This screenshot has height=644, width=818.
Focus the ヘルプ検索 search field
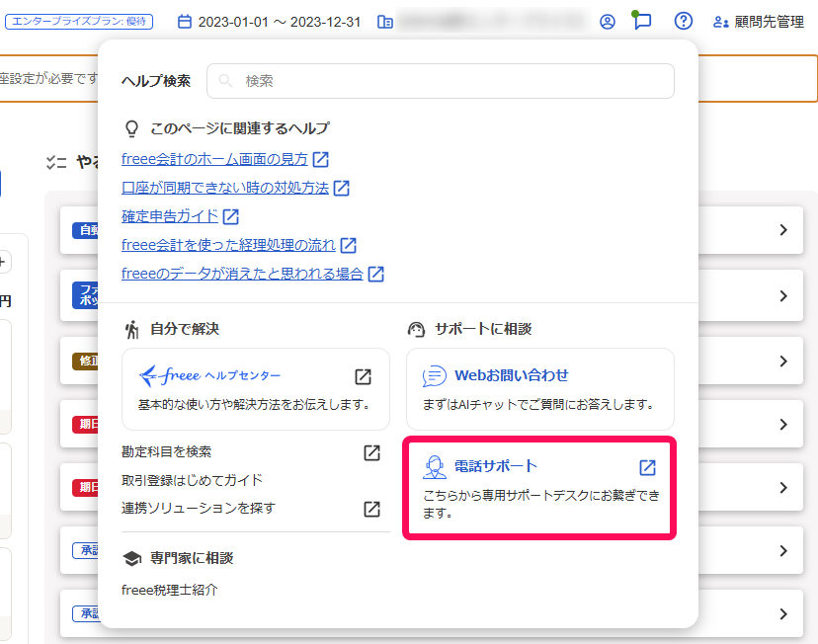441,81
